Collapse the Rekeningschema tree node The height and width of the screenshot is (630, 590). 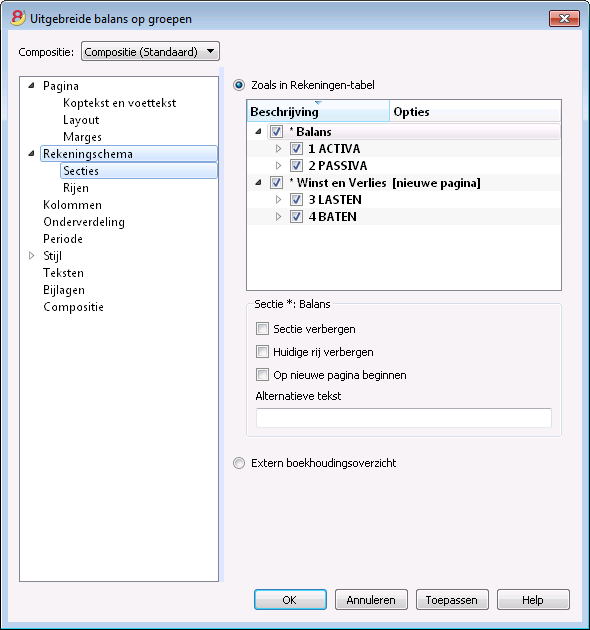(31, 153)
